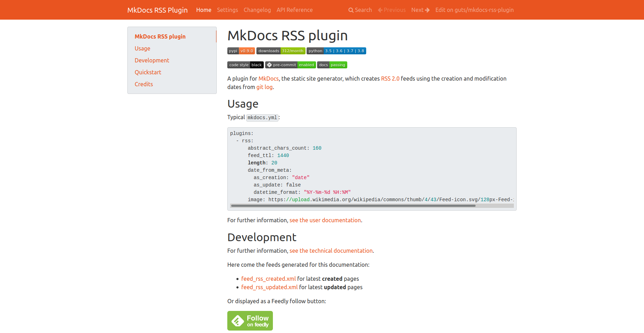
Task: Click the 'MkDocs RSS plugin' main heading
Action: (x=288, y=35)
